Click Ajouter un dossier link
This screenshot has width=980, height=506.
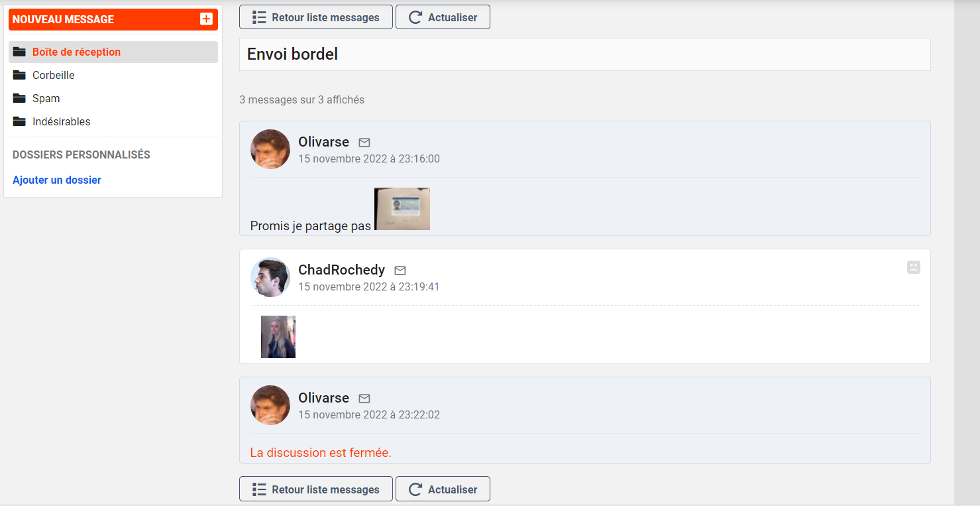click(57, 180)
